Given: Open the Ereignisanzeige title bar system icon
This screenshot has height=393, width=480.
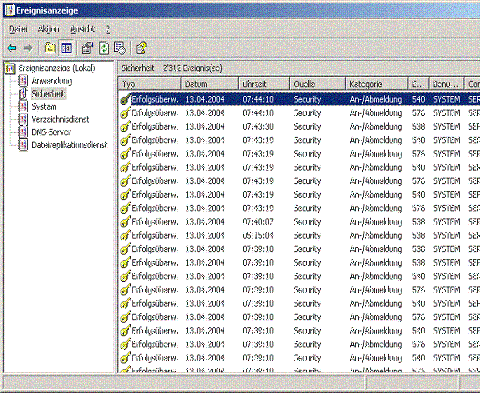Looking at the screenshot, I should tap(10, 10).
